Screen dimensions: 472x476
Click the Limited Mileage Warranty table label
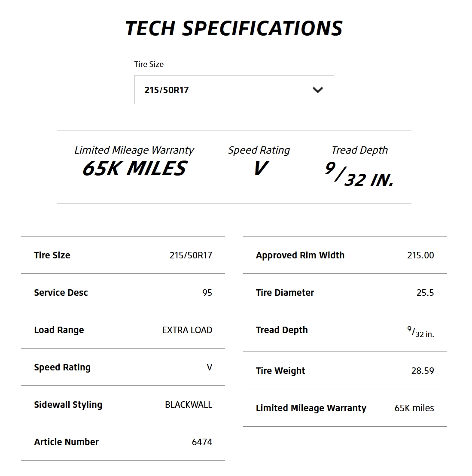(x=311, y=408)
